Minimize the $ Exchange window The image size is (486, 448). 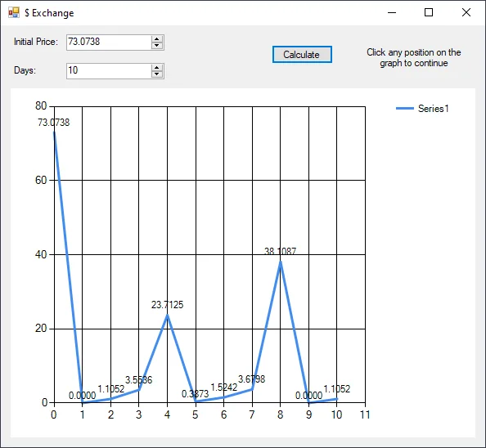click(x=392, y=13)
